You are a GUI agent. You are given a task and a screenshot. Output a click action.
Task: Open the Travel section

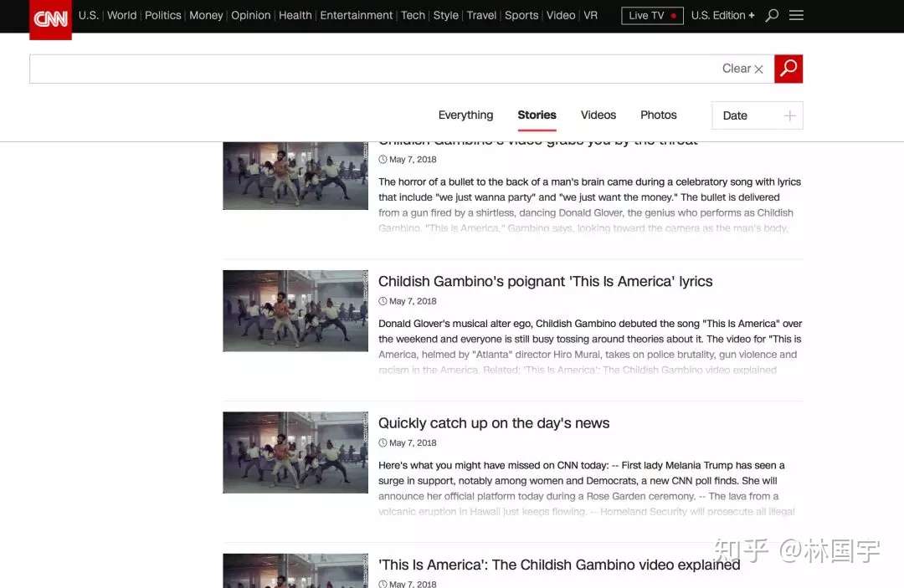(x=481, y=16)
